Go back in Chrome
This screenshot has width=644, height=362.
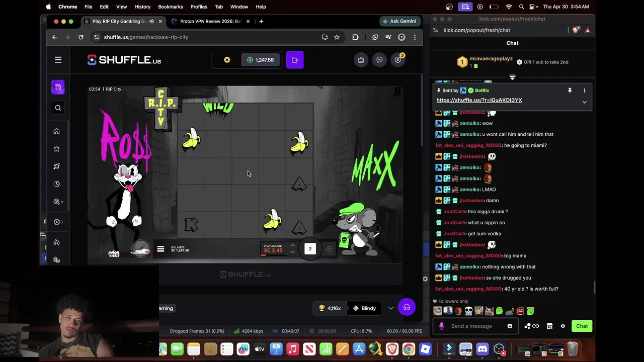tap(54, 37)
